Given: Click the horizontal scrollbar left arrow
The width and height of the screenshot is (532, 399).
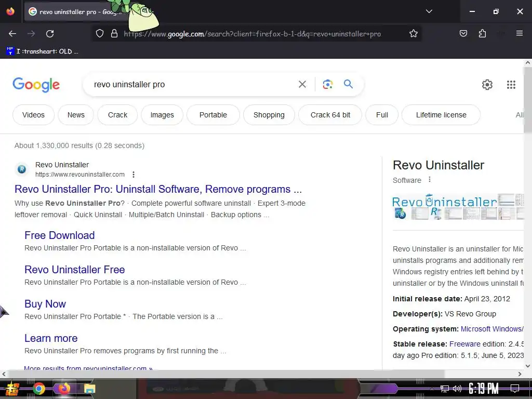Looking at the screenshot, I should coord(4,374).
